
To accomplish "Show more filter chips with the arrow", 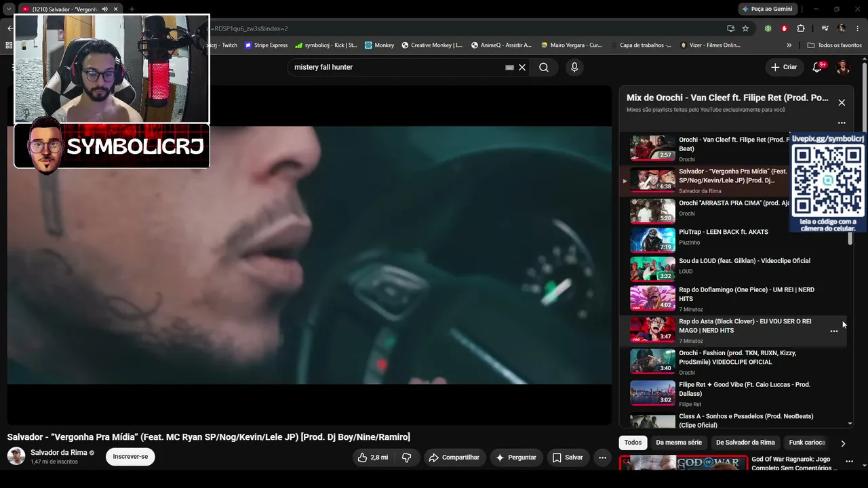I will [843, 443].
